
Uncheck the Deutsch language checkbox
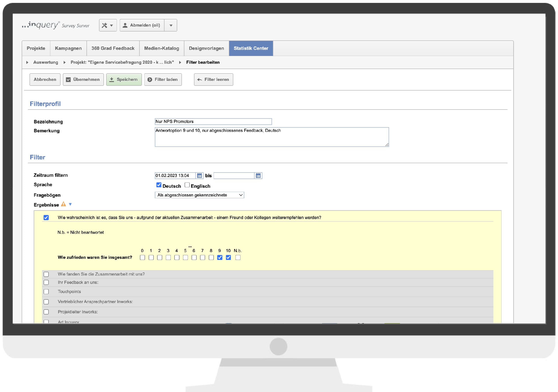click(x=159, y=185)
